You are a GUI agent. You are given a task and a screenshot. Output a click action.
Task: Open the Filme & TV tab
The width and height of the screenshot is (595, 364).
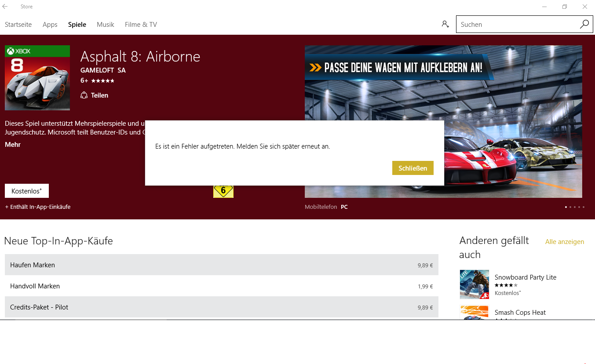tap(141, 25)
